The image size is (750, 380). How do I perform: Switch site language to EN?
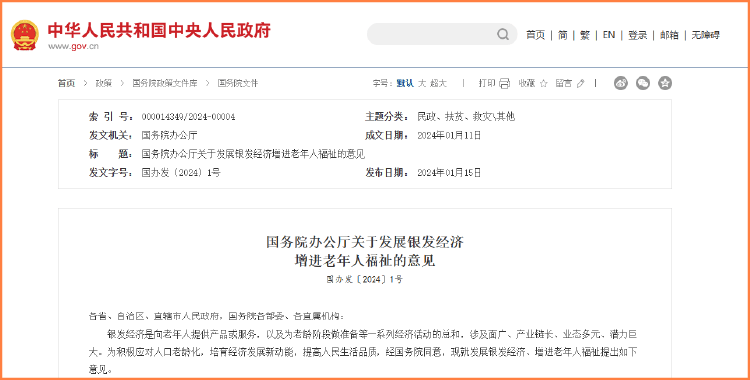608,35
